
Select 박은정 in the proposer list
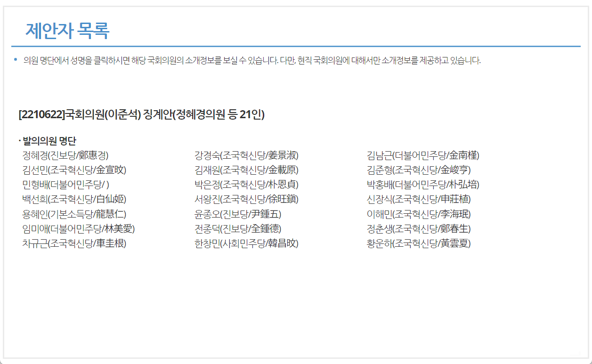(246, 185)
